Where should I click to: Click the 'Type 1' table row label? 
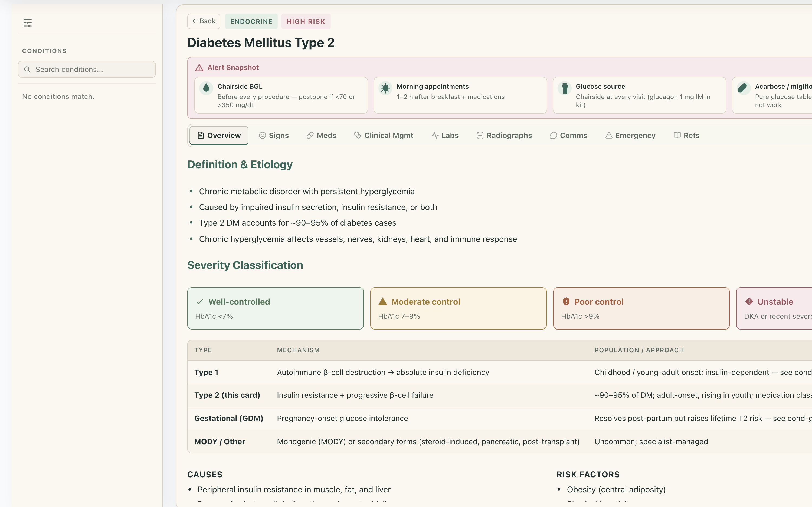pos(206,373)
